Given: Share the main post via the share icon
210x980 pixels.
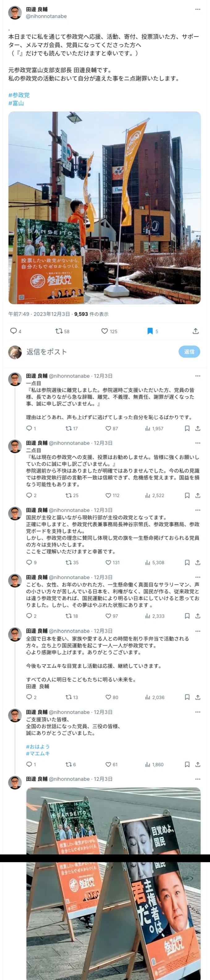Looking at the screenshot, I should 195,331.
